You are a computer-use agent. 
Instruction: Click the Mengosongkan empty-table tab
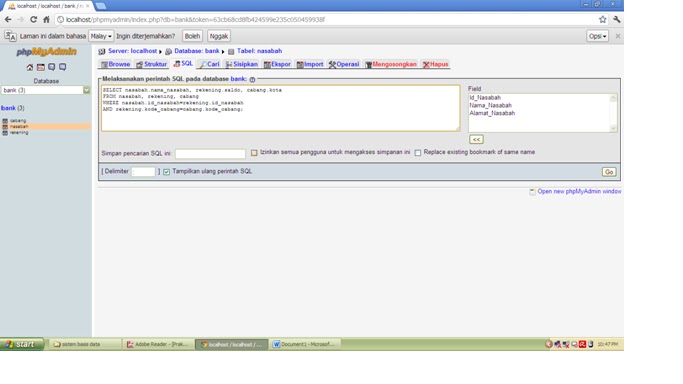(x=391, y=64)
